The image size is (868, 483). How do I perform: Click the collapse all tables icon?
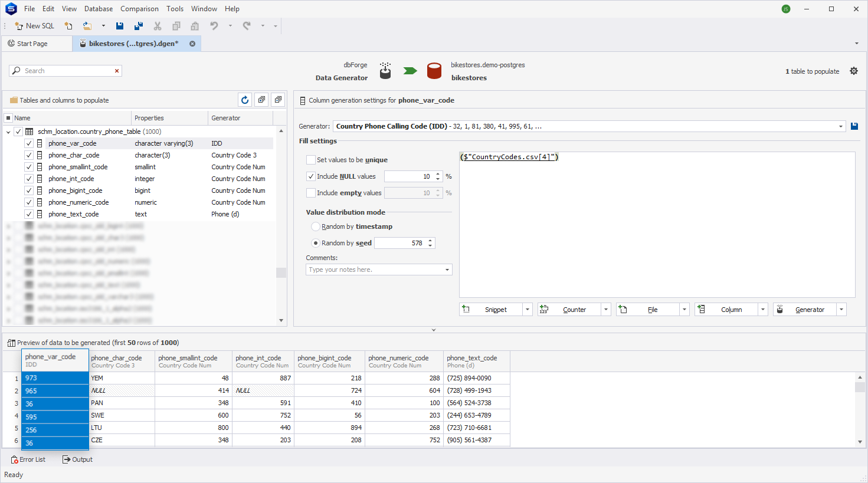278,100
